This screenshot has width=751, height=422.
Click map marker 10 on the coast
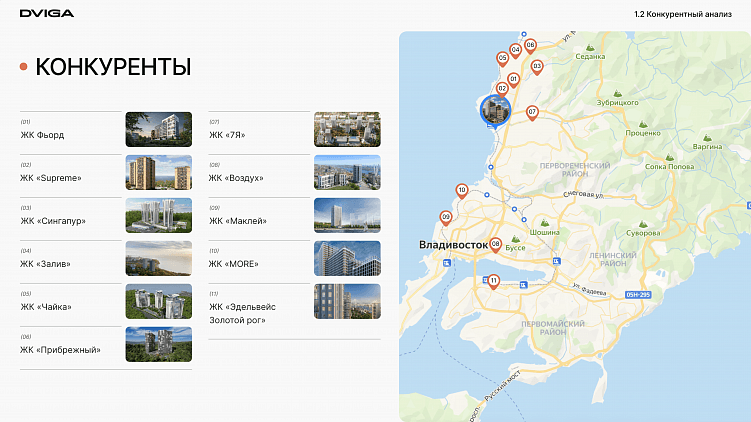(462, 191)
